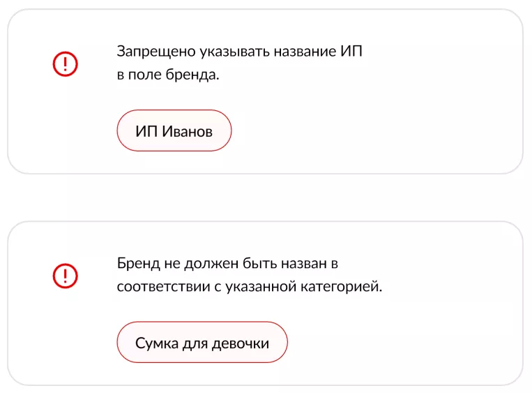The image size is (532, 393).
Task: Click the line "соответствии с указанной категорией."
Action: point(250,287)
